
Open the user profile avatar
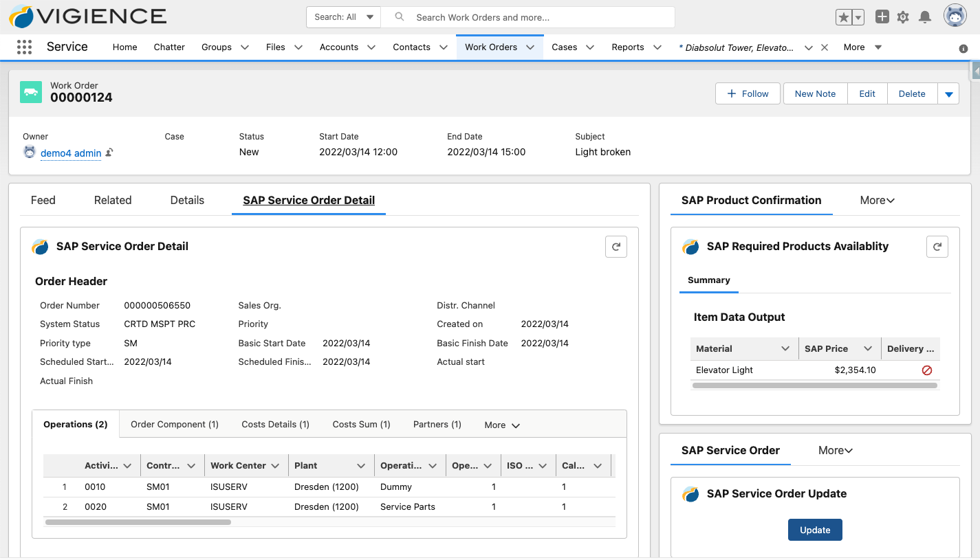(x=955, y=16)
